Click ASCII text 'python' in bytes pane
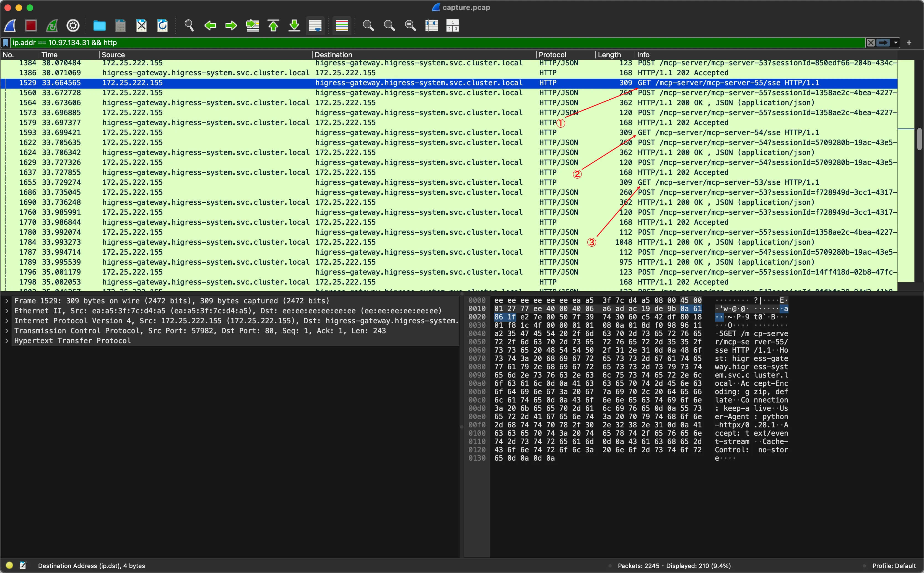Viewport: 924px width, 573px height. (775, 417)
